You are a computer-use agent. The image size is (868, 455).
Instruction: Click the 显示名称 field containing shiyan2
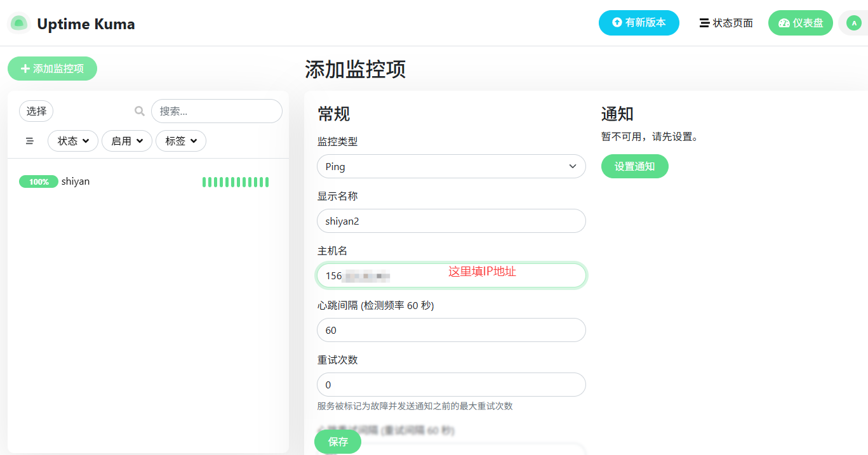point(451,221)
